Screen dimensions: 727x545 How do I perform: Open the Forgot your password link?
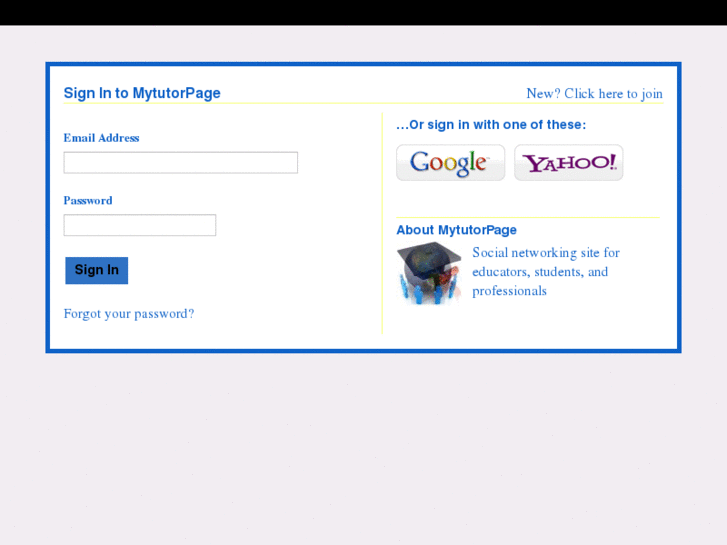tap(129, 314)
